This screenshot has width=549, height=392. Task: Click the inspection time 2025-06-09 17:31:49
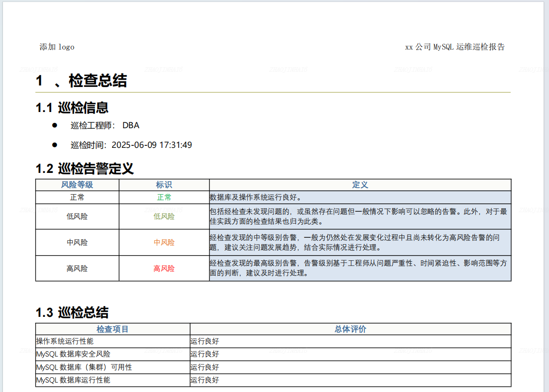click(x=151, y=145)
